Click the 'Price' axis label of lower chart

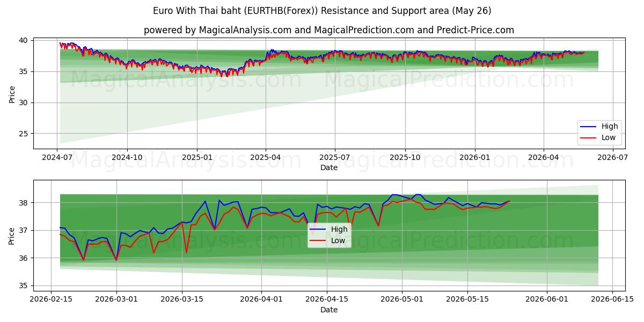pos(12,235)
